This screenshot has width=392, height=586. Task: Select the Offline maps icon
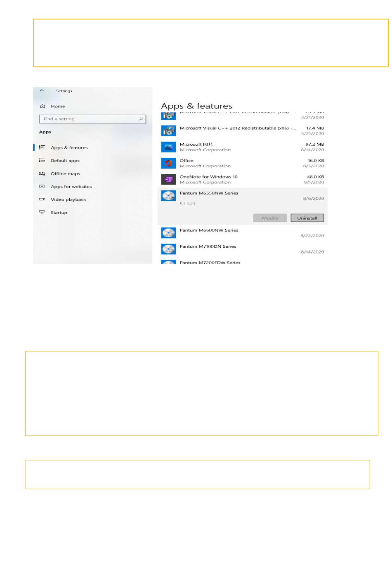click(42, 173)
